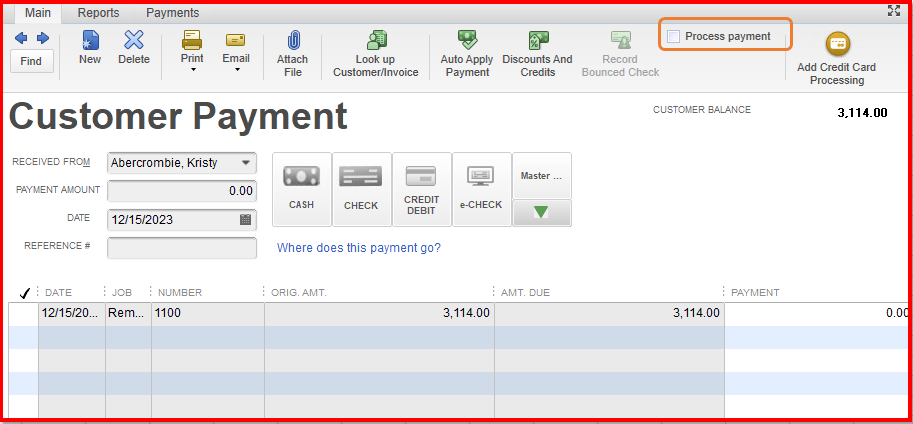Select CASH payment method

[x=302, y=189]
